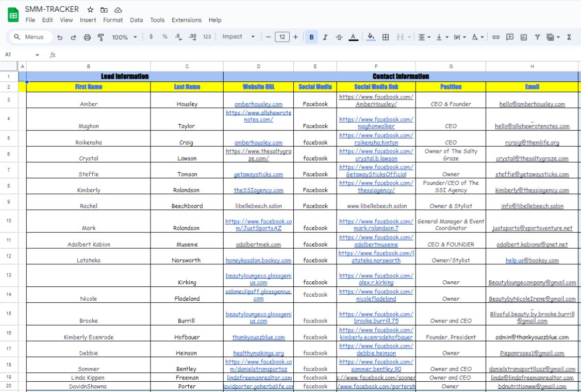Star the SMM-TRACKER document
The image size is (581, 392).
tap(90, 10)
